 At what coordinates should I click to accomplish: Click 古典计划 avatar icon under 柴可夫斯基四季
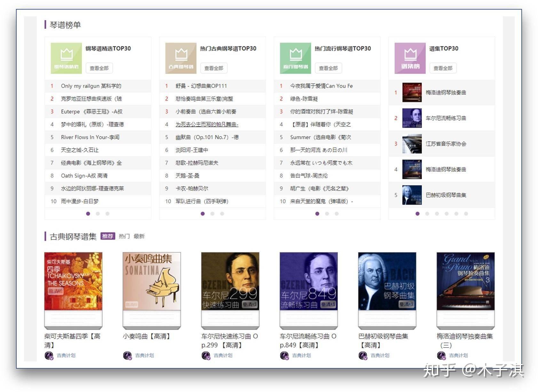pos(49,355)
